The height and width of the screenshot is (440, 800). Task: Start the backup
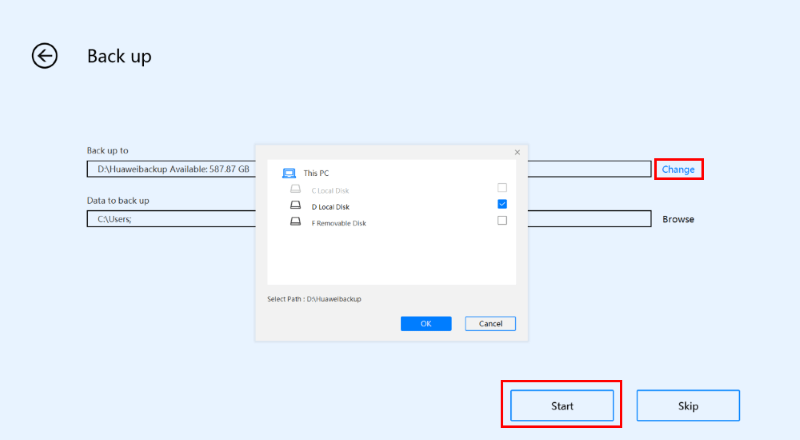562,406
